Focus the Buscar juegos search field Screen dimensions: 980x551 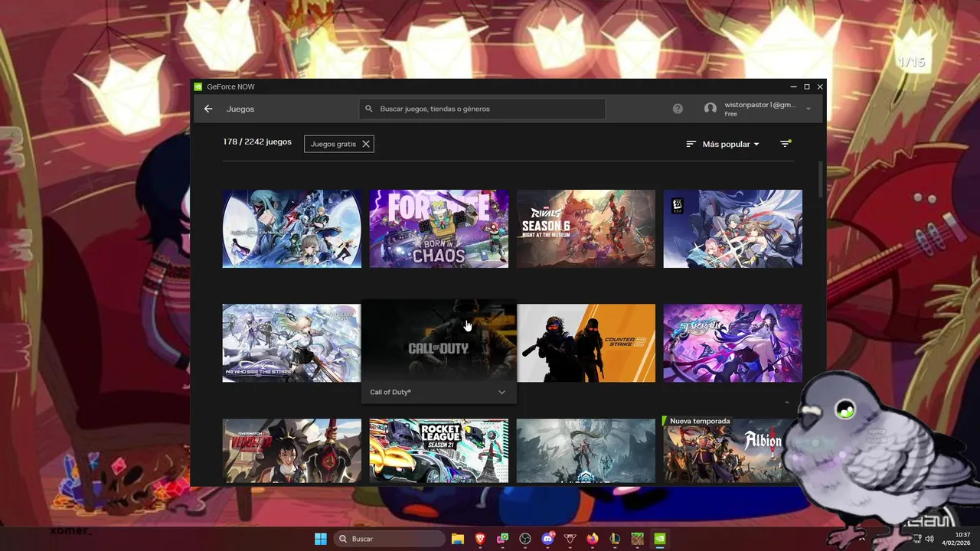tap(482, 109)
